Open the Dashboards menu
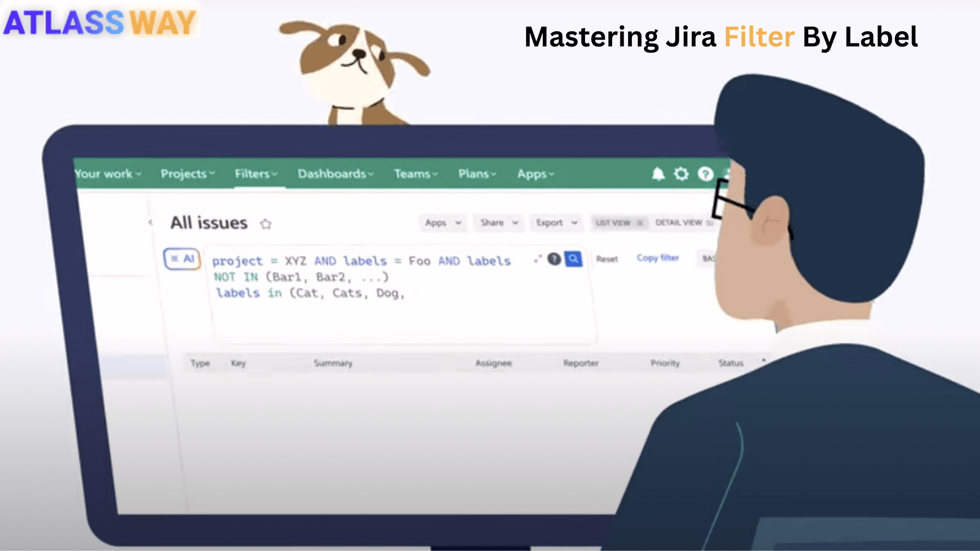The width and height of the screenshot is (980, 551). (x=334, y=174)
